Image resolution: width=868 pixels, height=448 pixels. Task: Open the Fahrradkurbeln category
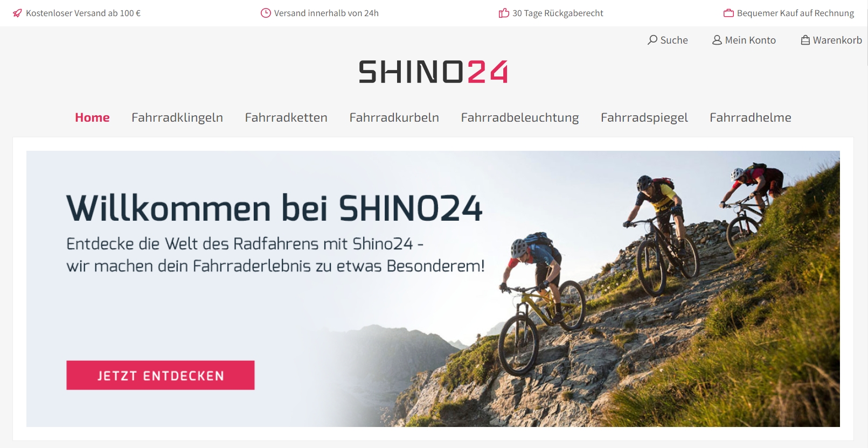(394, 117)
